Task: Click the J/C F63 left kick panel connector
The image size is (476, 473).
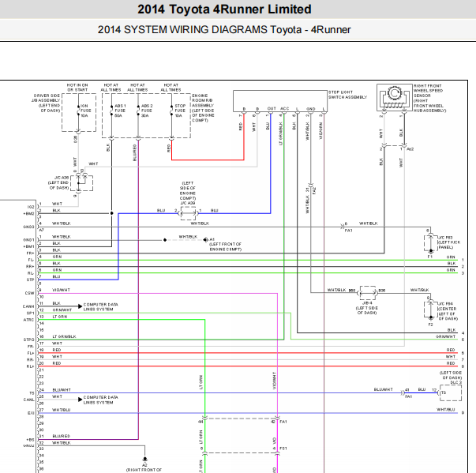Action: click(430, 242)
